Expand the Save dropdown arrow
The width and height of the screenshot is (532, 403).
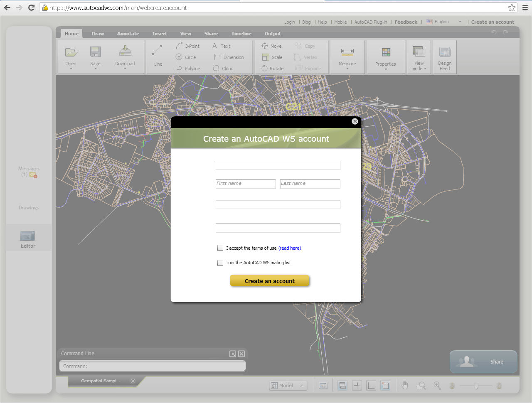tap(96, 69)
